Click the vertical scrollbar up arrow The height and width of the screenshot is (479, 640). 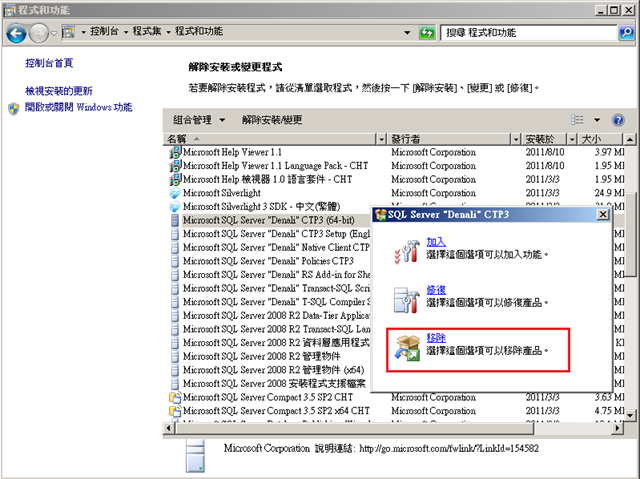pos(630,140)
